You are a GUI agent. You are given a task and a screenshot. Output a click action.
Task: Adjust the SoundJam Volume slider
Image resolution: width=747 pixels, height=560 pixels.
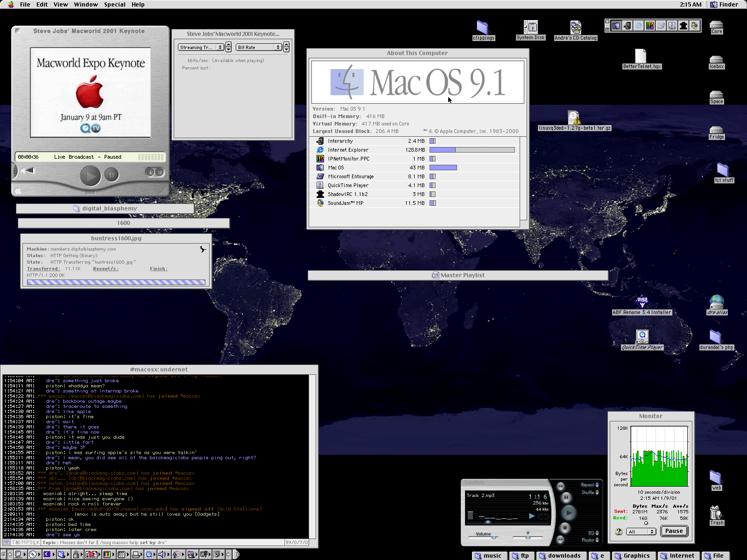coord(494,538)
